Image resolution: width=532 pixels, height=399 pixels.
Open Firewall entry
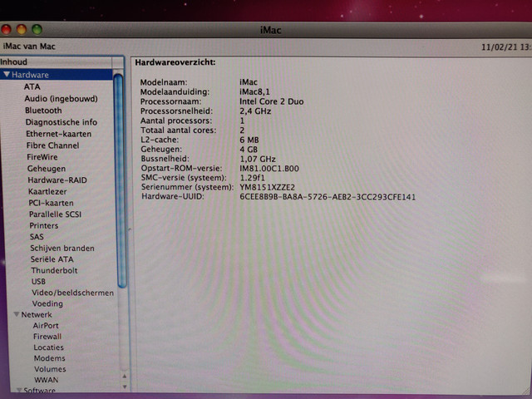[x=47, y=337]
